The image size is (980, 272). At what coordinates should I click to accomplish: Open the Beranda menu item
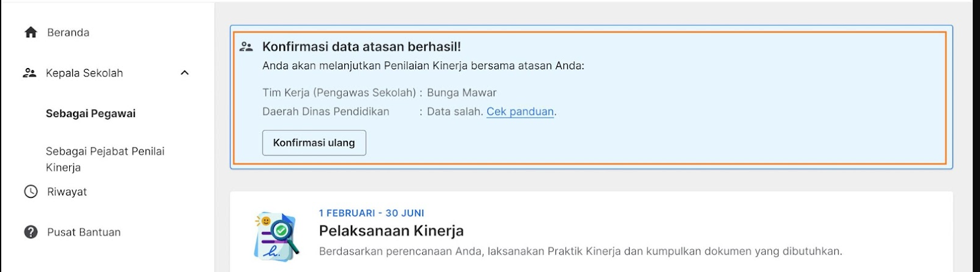(68, 32)
